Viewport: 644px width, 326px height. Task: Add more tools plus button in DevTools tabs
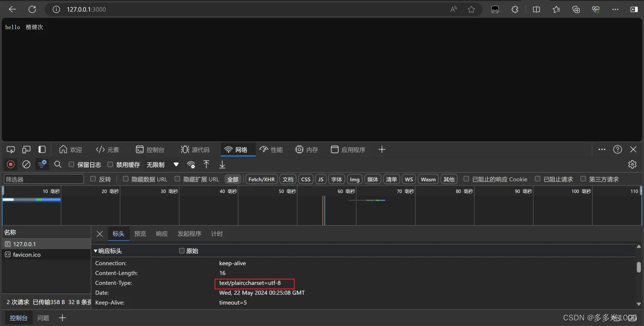382,149
